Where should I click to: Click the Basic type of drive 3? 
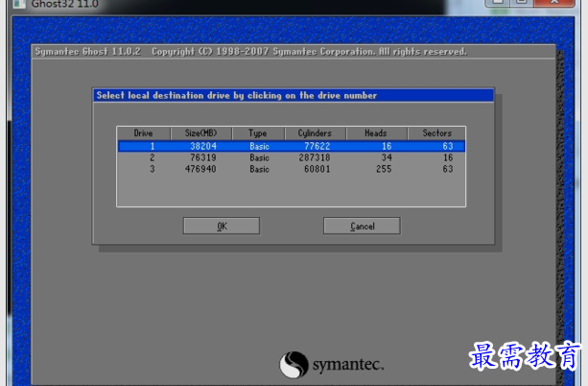[x=260, y=169]
